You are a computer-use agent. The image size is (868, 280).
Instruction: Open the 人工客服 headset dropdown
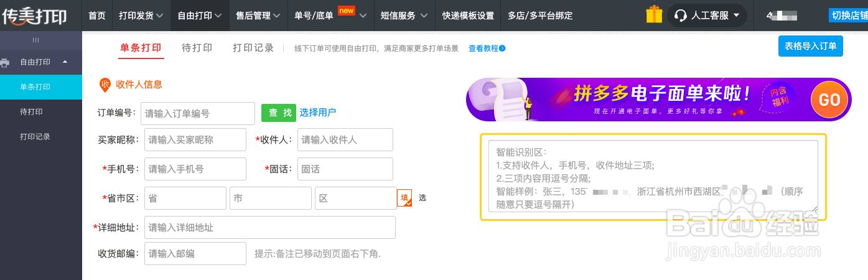(707, 16)
